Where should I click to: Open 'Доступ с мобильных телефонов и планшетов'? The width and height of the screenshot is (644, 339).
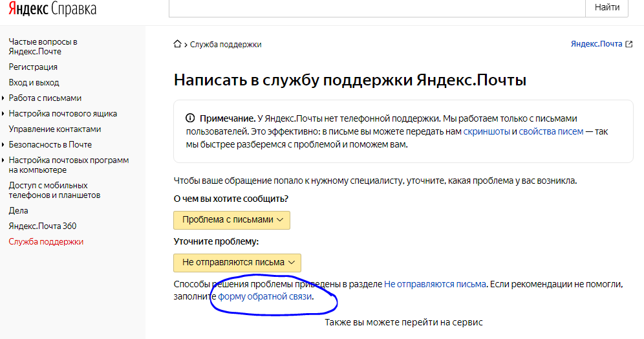[54, 190]
